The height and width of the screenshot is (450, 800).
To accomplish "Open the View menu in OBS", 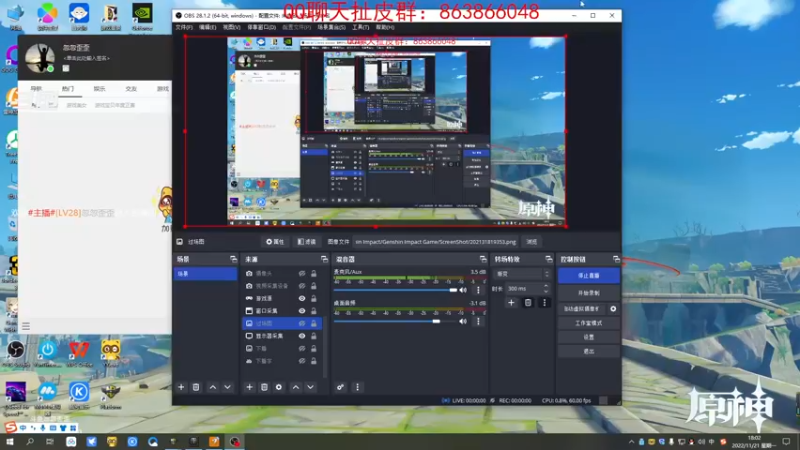I will [231, 27].
